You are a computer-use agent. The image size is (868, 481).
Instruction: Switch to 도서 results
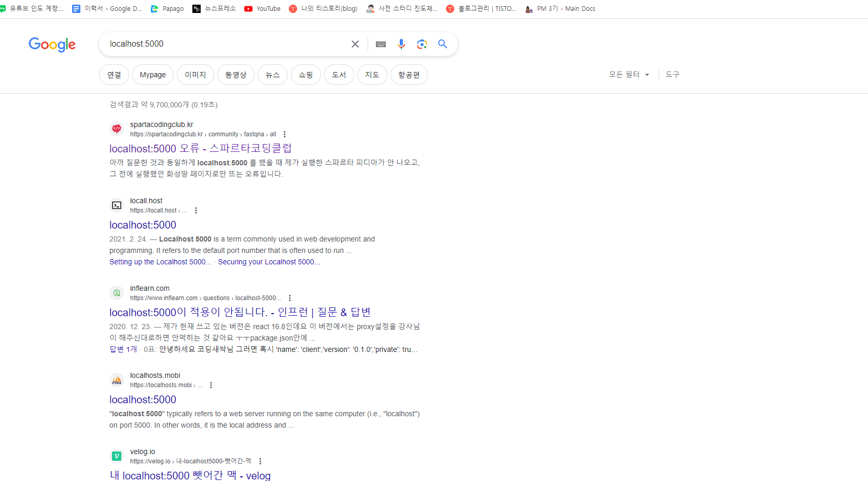click(339, 75)
